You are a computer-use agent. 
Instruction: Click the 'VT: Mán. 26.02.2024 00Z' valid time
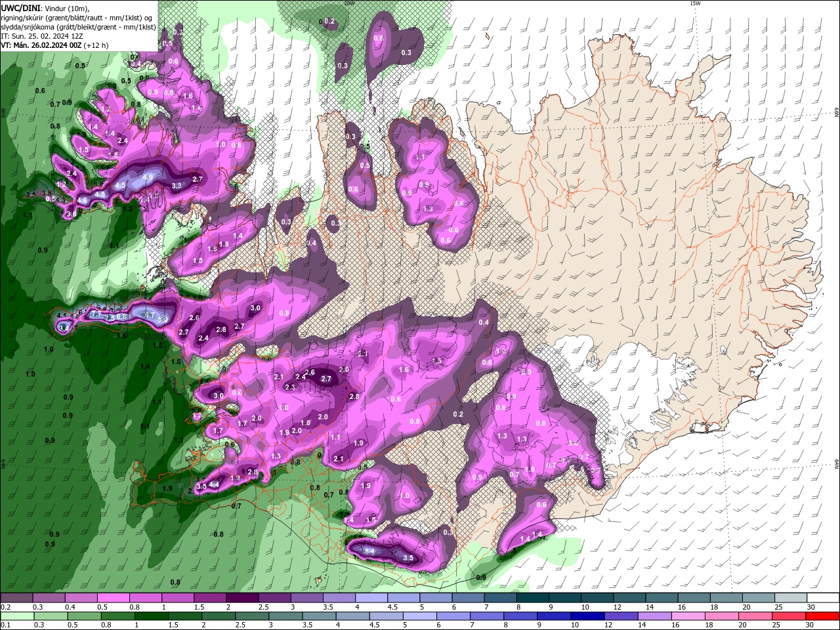[x=39, y=45]
